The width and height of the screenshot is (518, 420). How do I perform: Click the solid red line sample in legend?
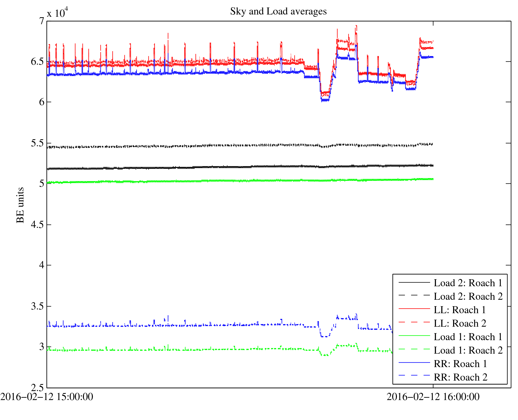(x=414, y=309)
